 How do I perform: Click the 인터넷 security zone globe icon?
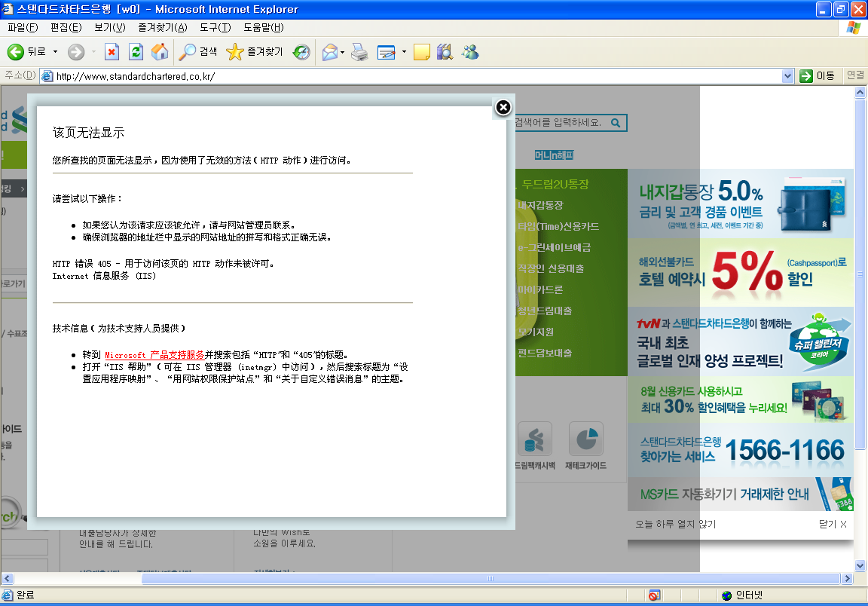pyautogui.click(x=727, y=595)
